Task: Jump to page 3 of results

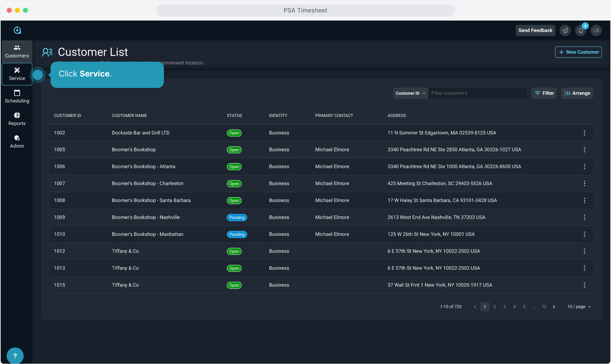Action: (504, 307)
